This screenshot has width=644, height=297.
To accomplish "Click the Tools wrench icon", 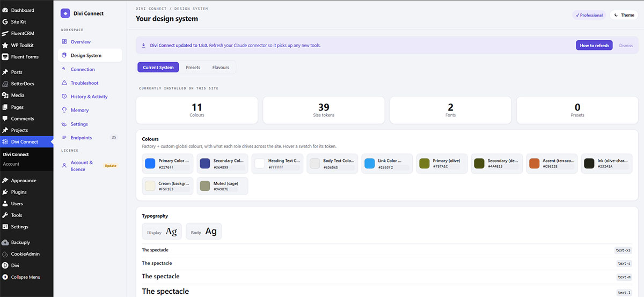I will (5, 215).
